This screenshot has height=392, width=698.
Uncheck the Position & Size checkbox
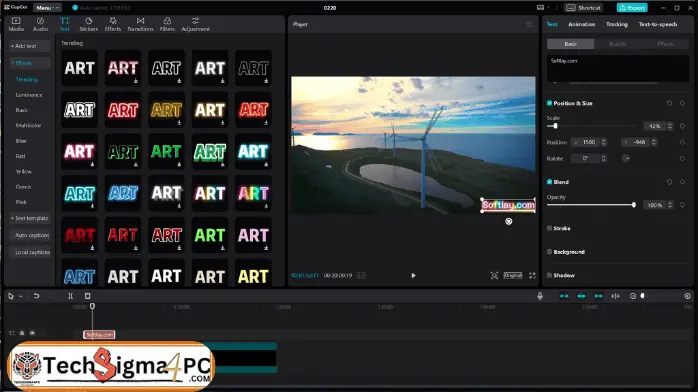coord(549,103)
